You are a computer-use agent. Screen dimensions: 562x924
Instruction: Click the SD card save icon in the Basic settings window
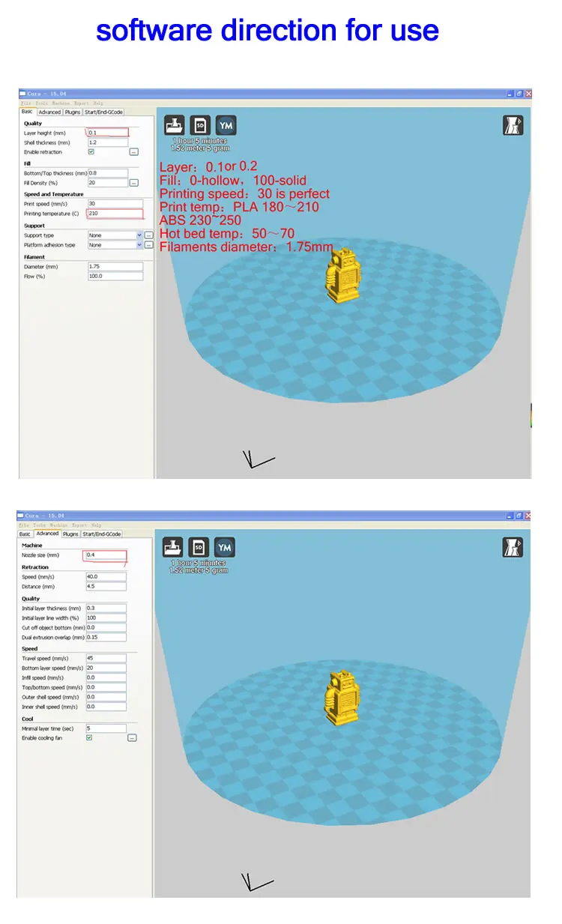[x=200, y=125]
